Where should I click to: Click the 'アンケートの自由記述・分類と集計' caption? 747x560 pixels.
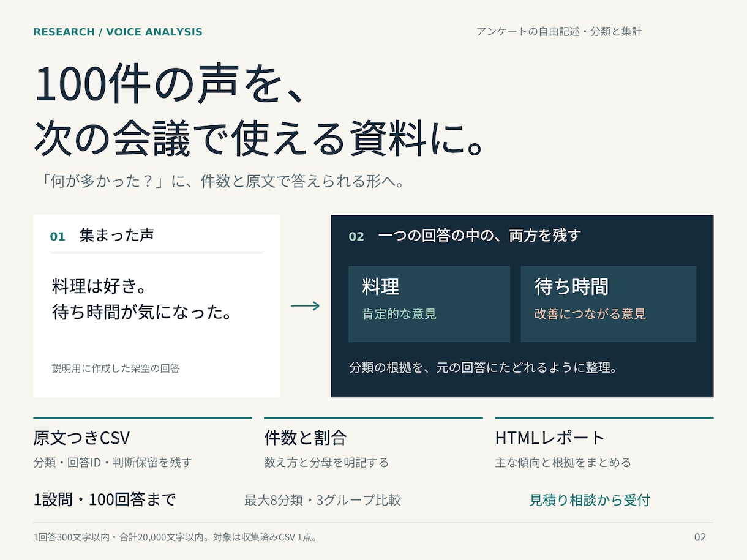point(559,32)
